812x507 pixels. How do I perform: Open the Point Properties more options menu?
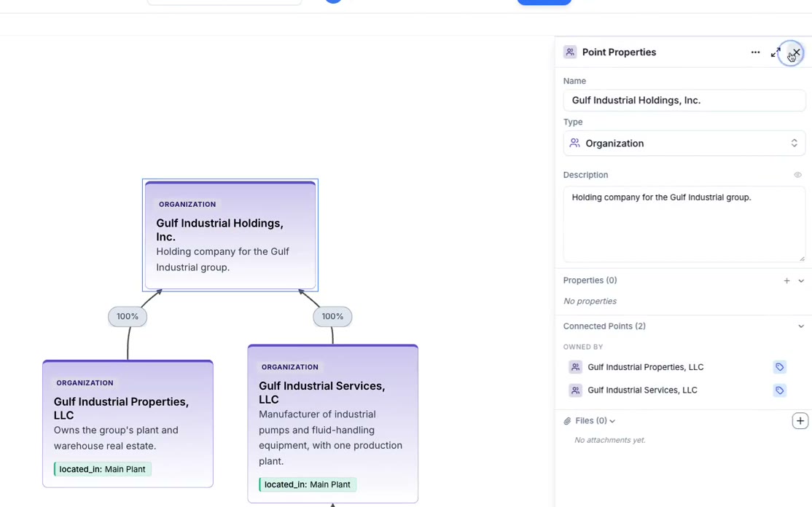[755, 52]
